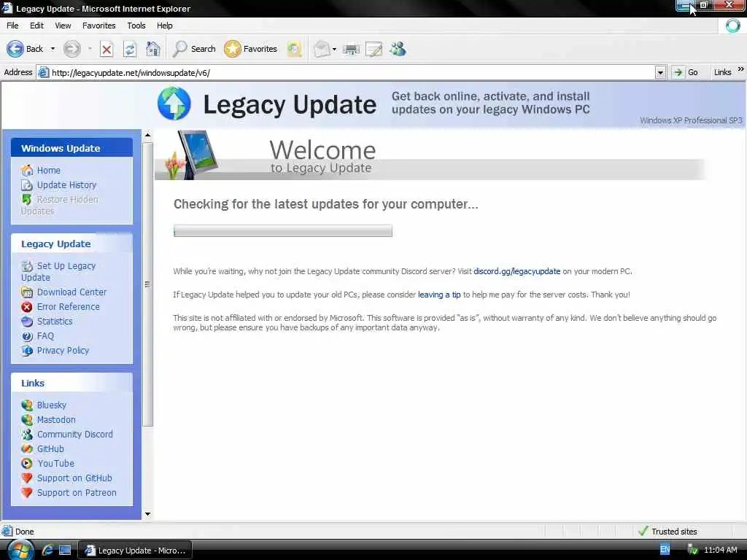This screenshot has width=747, height=560.
Task: Click the Print toolbar icon
Action: tap(351, 49)
